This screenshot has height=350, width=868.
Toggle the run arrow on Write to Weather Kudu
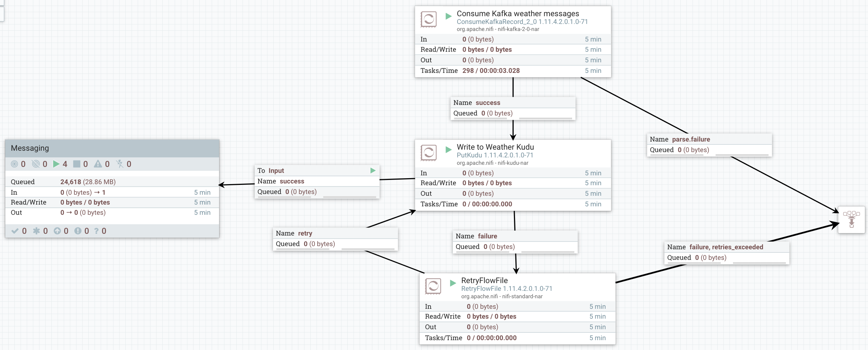point(448,149)
